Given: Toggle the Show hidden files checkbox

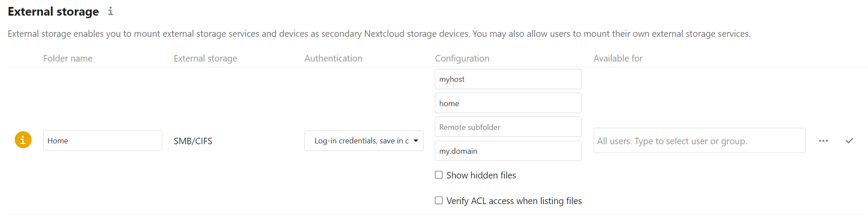Looking at the screenshot, I should click(x=439, y=175).
